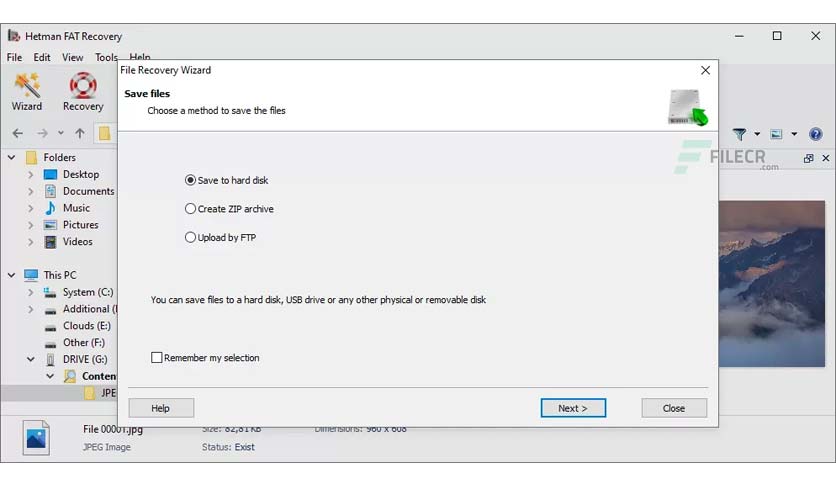Open the View menu
The image size is (836, 484).
(73, 57)
